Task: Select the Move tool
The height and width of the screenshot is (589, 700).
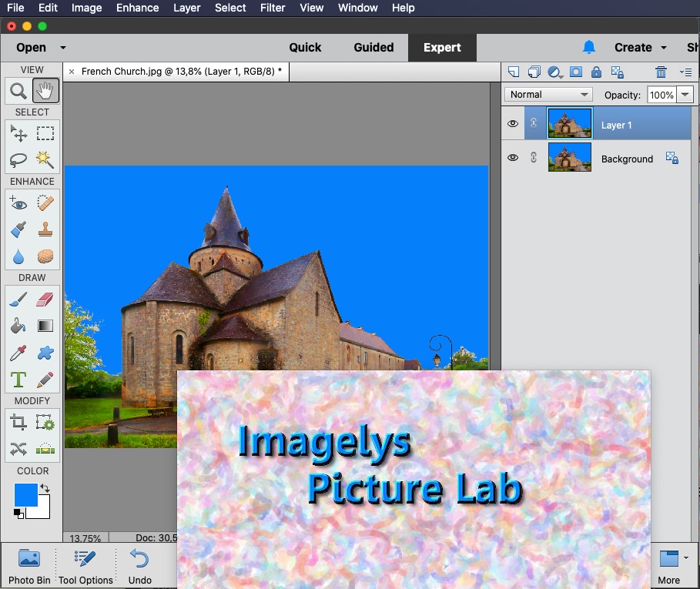Action: point(18,133)
